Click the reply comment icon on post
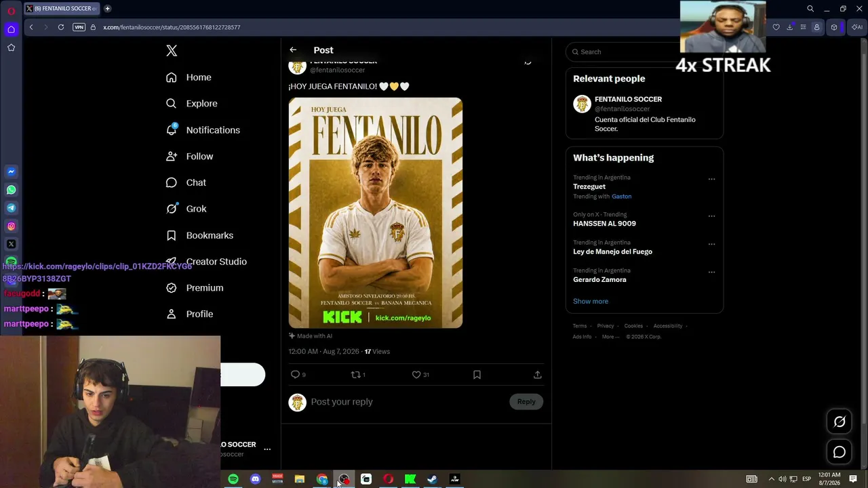Screen dimensions: 868x488 (x=295, y=375)
